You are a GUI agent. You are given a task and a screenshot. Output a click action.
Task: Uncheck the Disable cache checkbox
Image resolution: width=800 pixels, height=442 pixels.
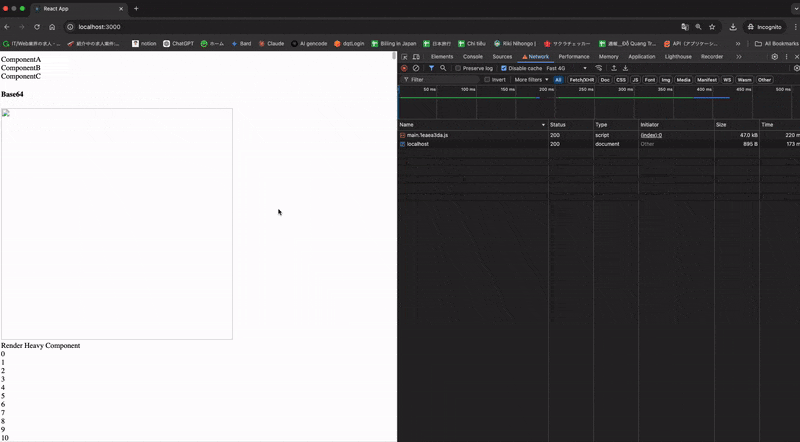coord(504,68)
